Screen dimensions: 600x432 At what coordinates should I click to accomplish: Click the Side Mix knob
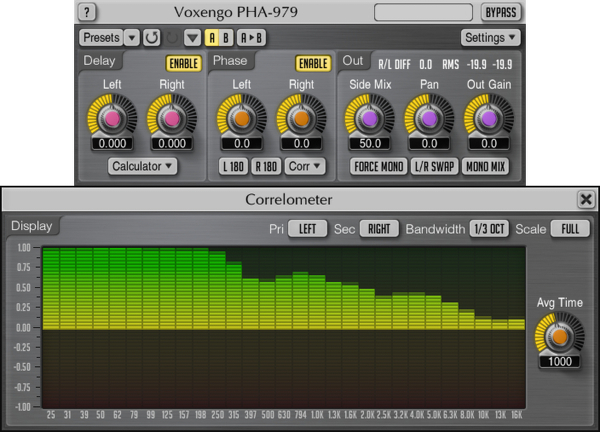pos(368,116)
